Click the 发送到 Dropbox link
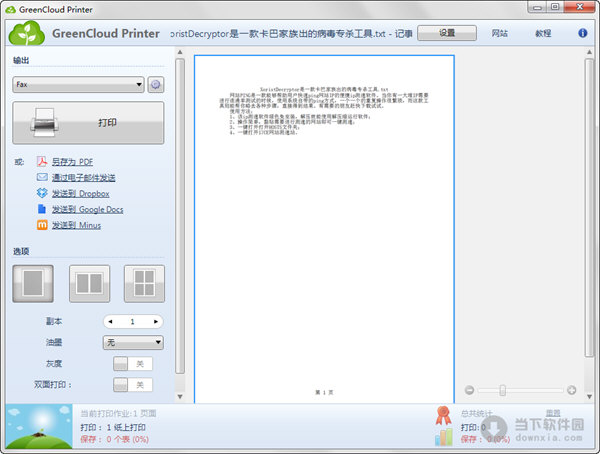 coord(81,194)
